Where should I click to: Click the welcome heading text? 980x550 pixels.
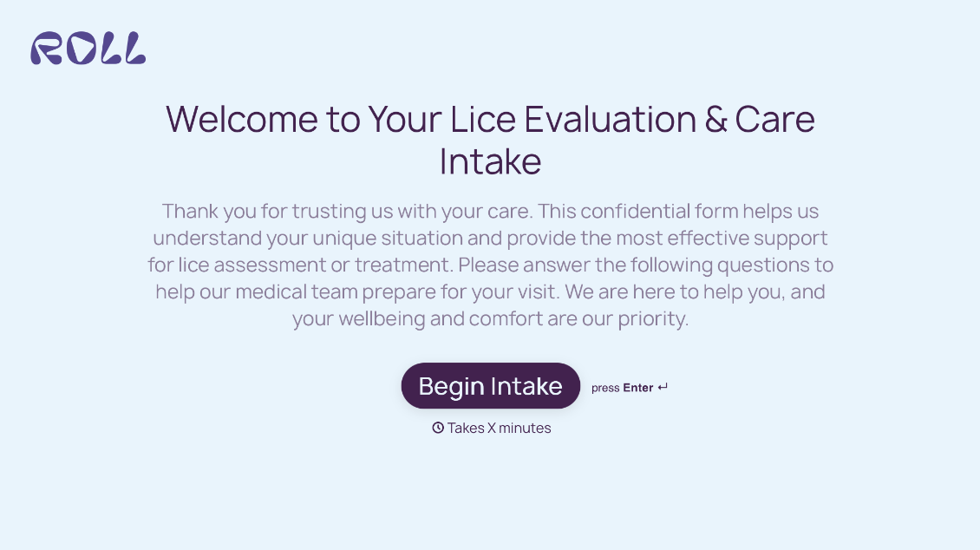click(x=490, y=139)
